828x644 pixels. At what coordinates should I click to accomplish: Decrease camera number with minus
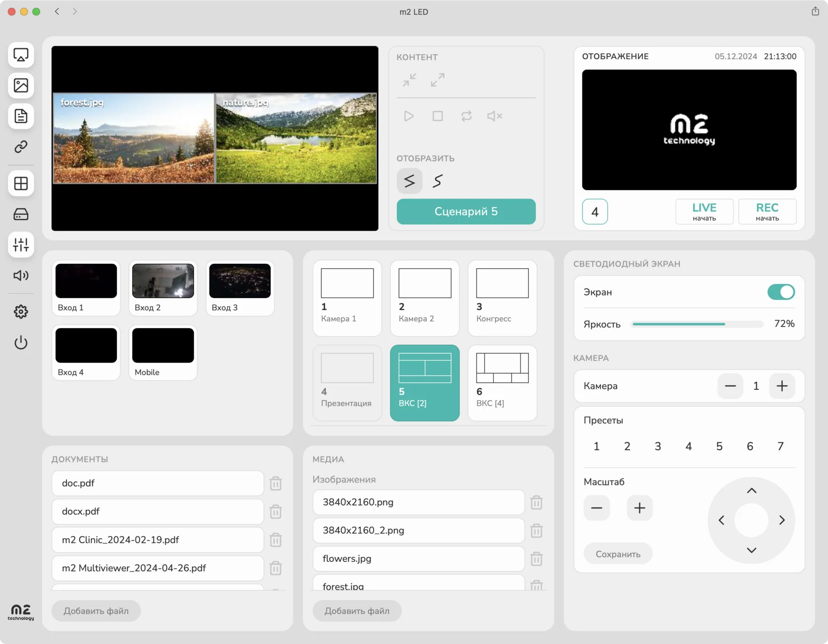(730, 386)
